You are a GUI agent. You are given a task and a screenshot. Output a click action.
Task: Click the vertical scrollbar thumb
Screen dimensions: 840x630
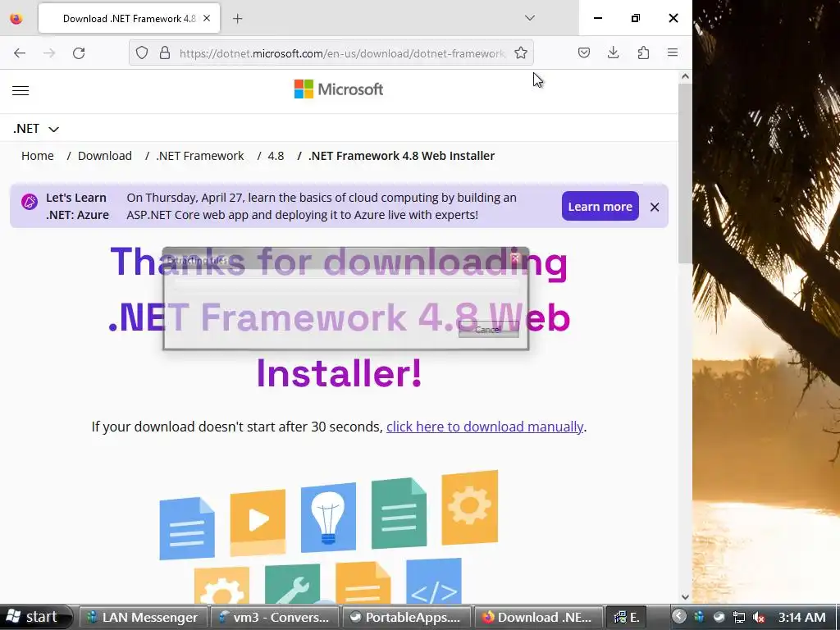(685, 173)
